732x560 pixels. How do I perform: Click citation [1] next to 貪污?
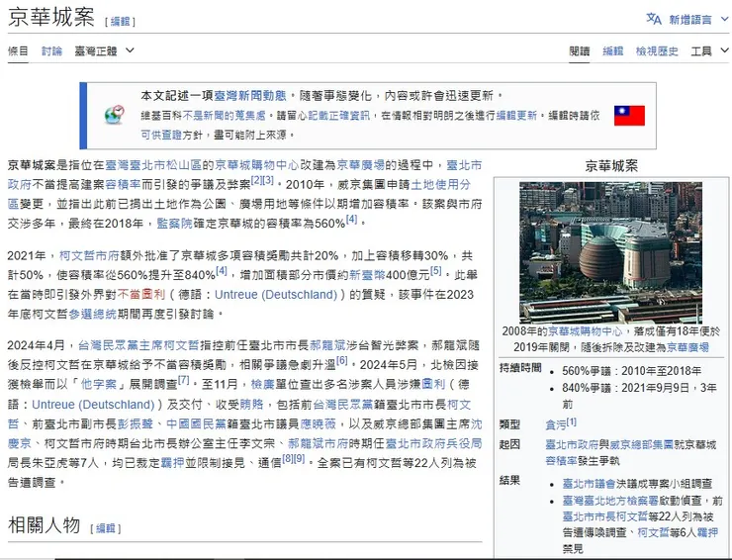click(571, 421)
